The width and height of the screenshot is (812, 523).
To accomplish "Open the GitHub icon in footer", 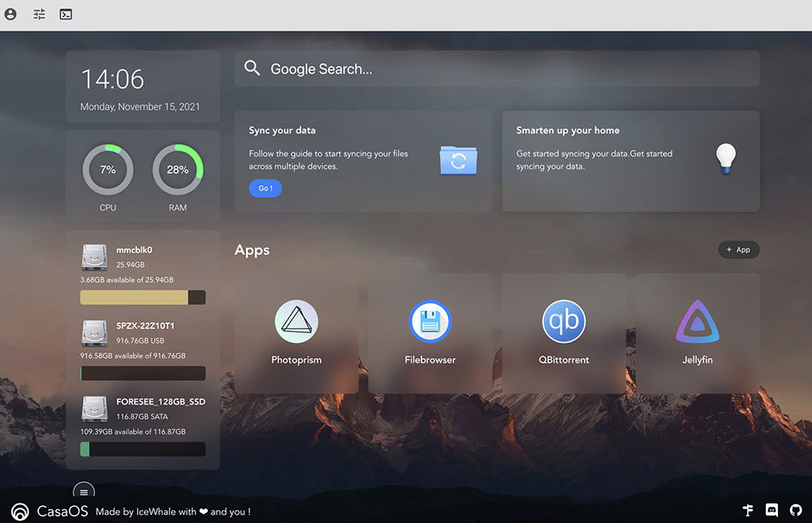I will pos(796,510).
